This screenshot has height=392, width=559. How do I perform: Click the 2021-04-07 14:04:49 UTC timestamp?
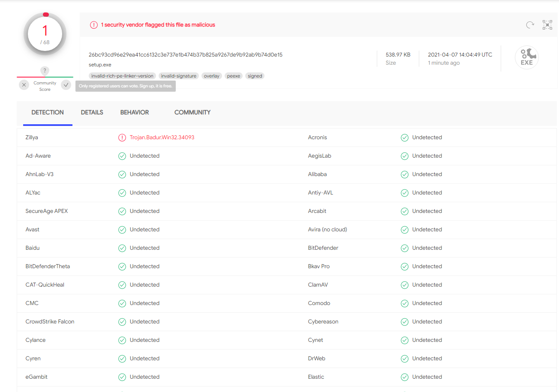point(460,54)
